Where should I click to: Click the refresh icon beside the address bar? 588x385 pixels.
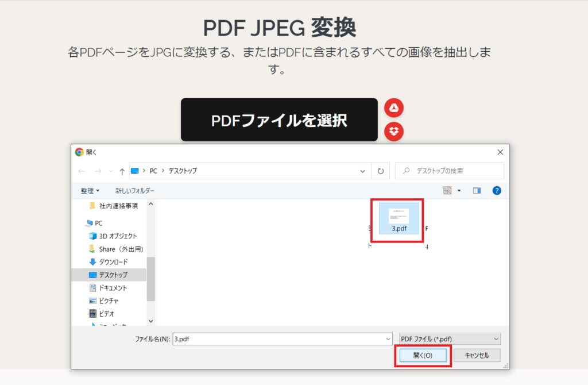pos(381,171)
